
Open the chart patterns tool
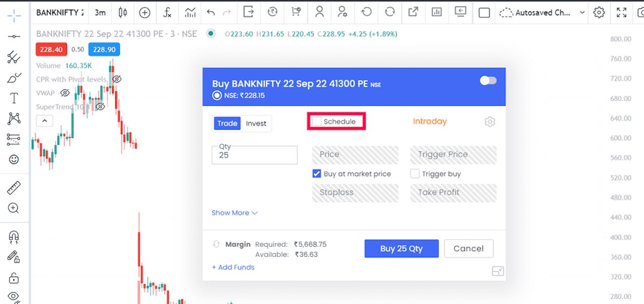point(14,118)
